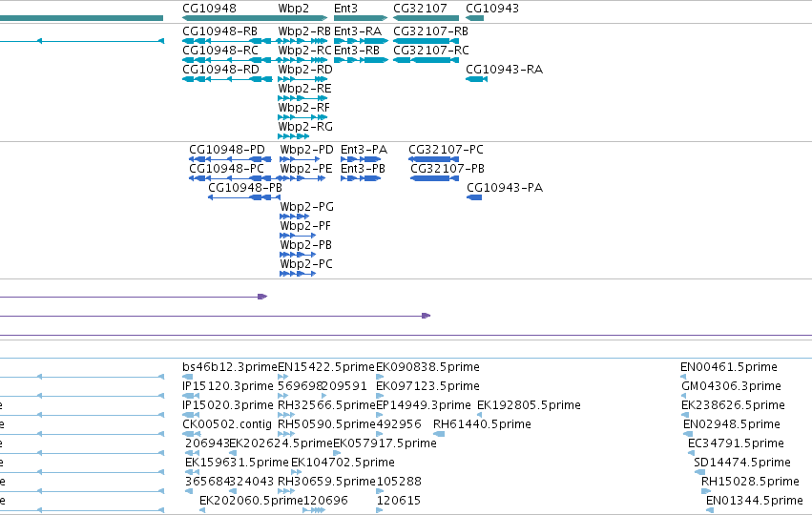Select EST EP14949.3prime
This screenshot has height=515, width=812.
[424, 405]
